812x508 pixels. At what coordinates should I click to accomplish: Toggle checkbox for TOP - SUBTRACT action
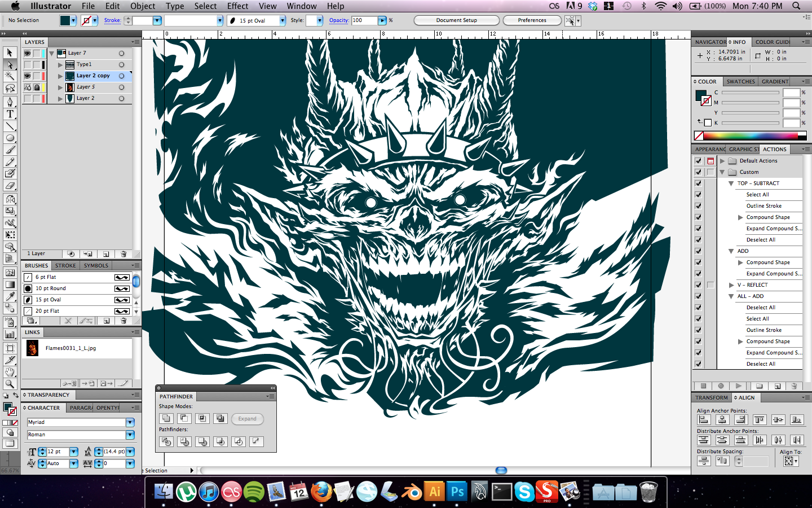click(x=698, y=183)
